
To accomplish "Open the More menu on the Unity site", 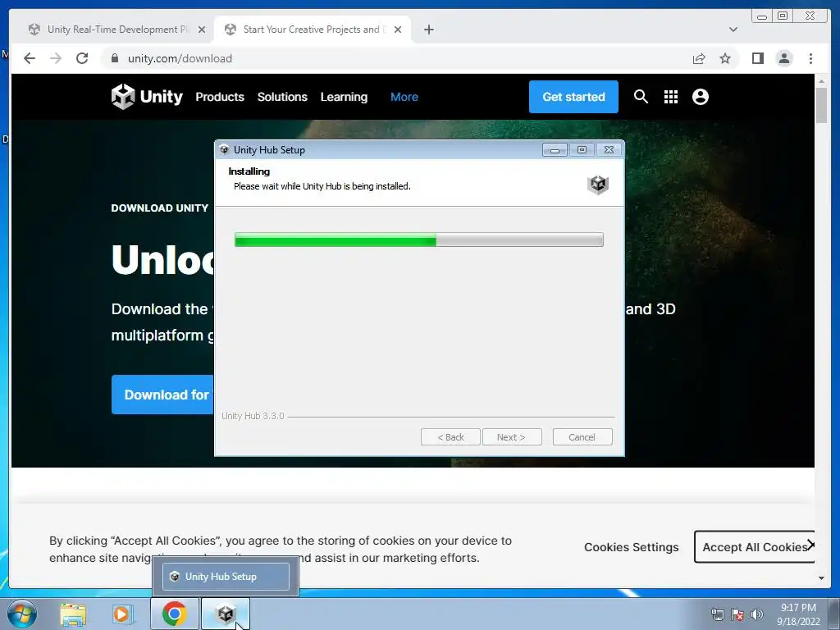I will (x=404, y=97).
